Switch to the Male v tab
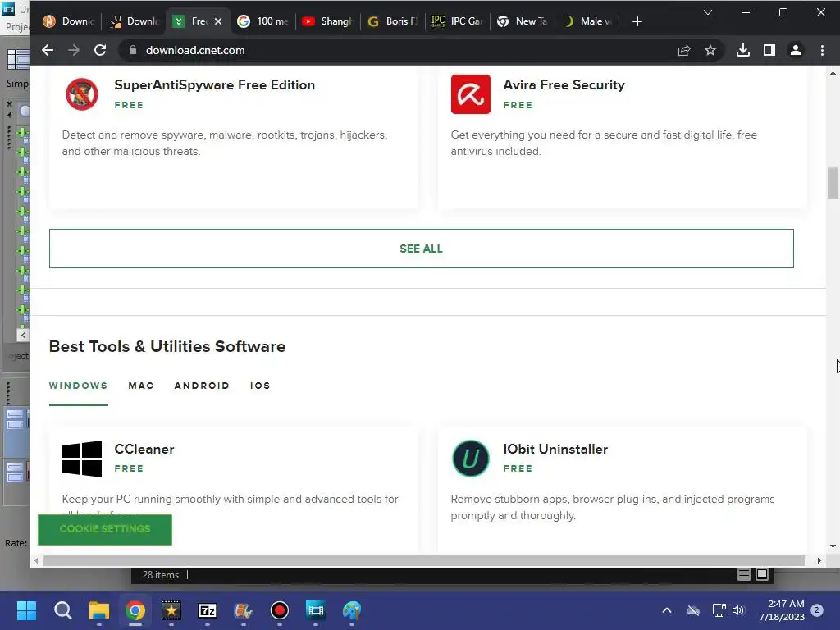Screen dimensions: 840x630 587,21
